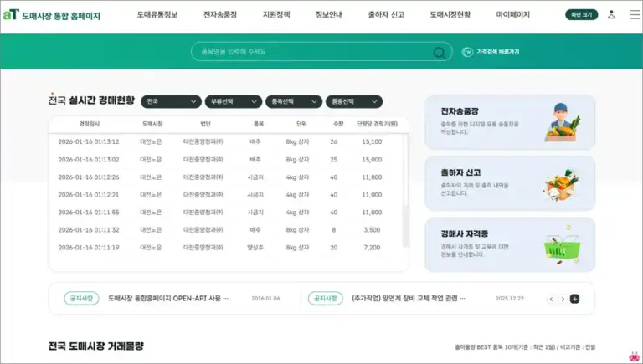Open the 마이페이지 menu
Image resolution: width=643 pixels, height=364 pixels.
[x=512, y=15]
